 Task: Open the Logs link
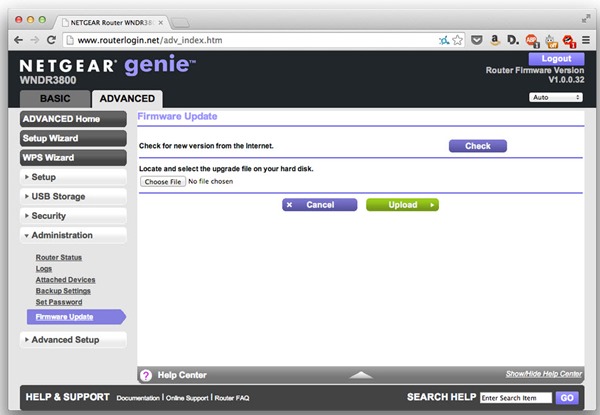point(44,269)
